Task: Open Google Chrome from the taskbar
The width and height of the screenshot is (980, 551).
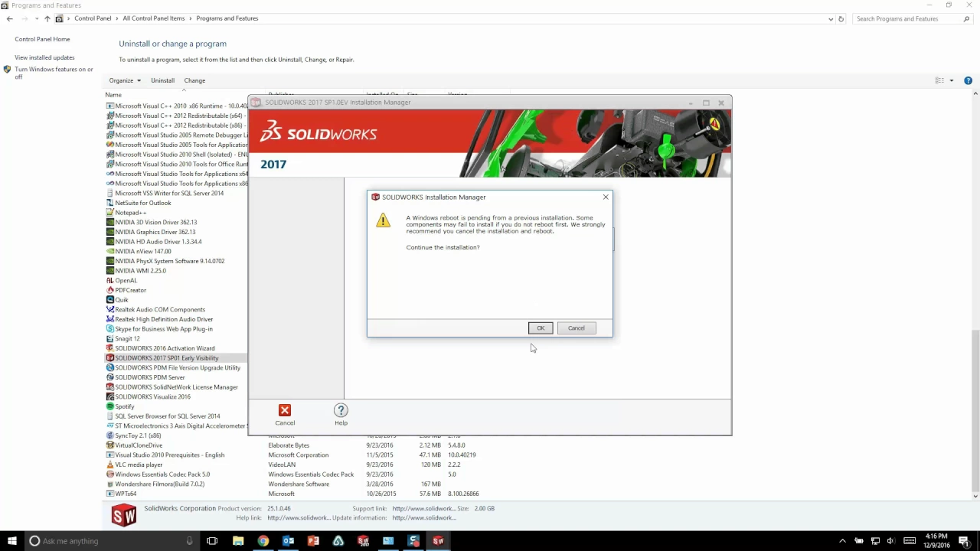Action: click(263, 541)
